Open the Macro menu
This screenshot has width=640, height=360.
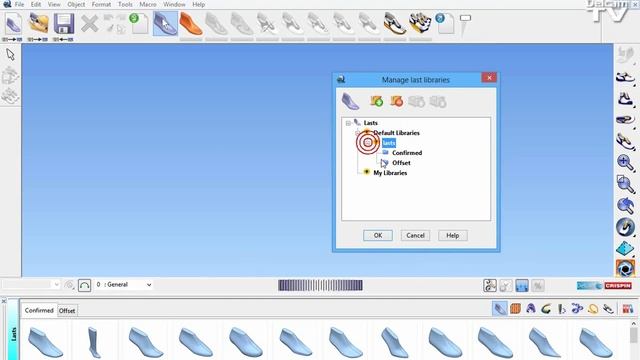click(148, 4)
